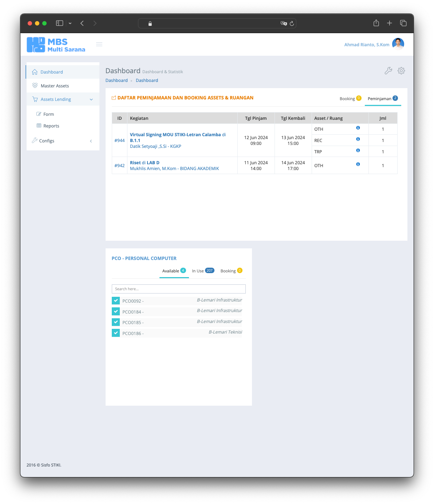Click the info icon in the TRP row
The width and height of the screenshot is (434, 504).
[358, 150]
